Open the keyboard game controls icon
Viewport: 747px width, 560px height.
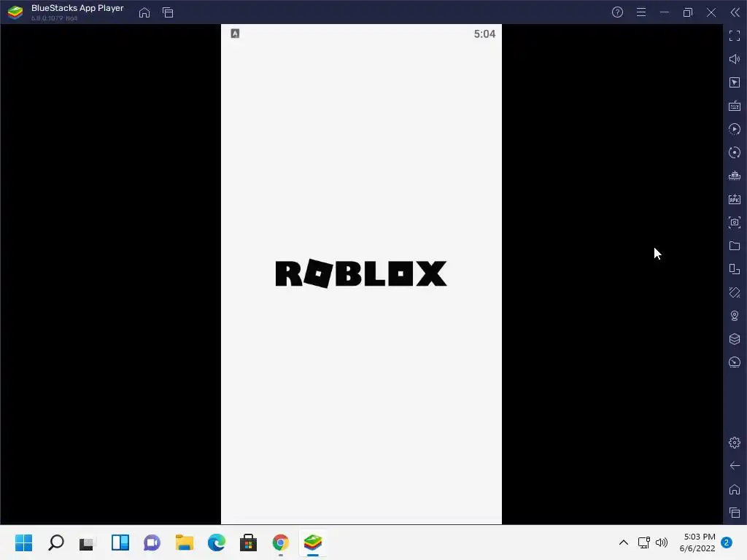point(735,106)
